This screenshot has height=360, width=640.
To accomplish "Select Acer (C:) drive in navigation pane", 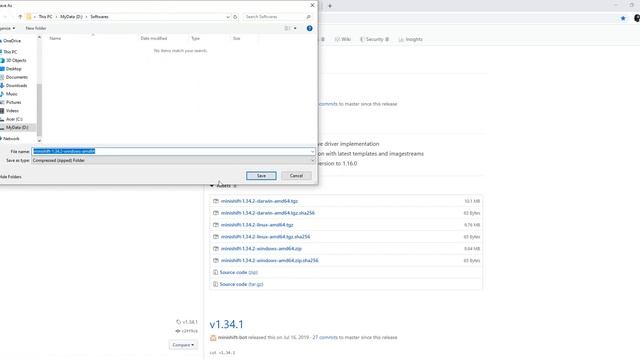I will [x=14, y=119].
